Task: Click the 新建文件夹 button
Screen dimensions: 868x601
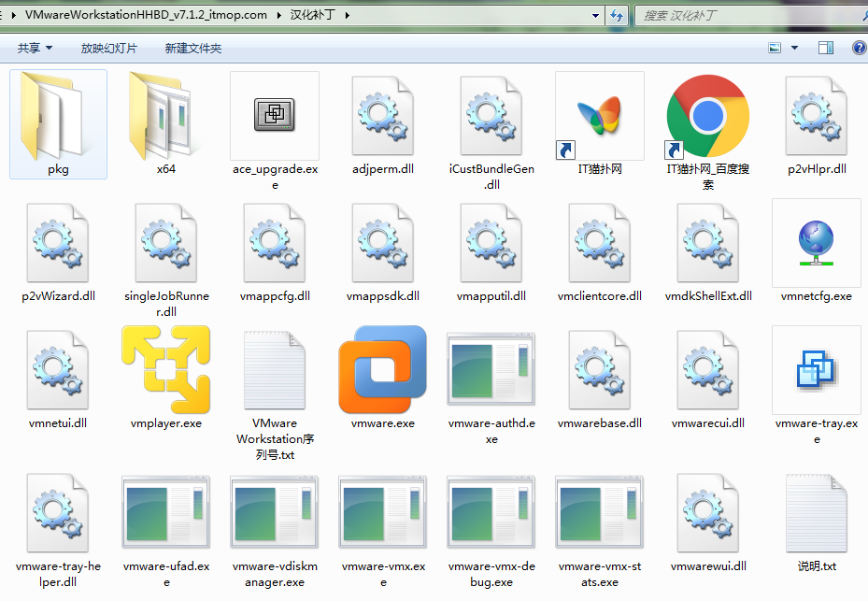Action: [x=192, y=48]
